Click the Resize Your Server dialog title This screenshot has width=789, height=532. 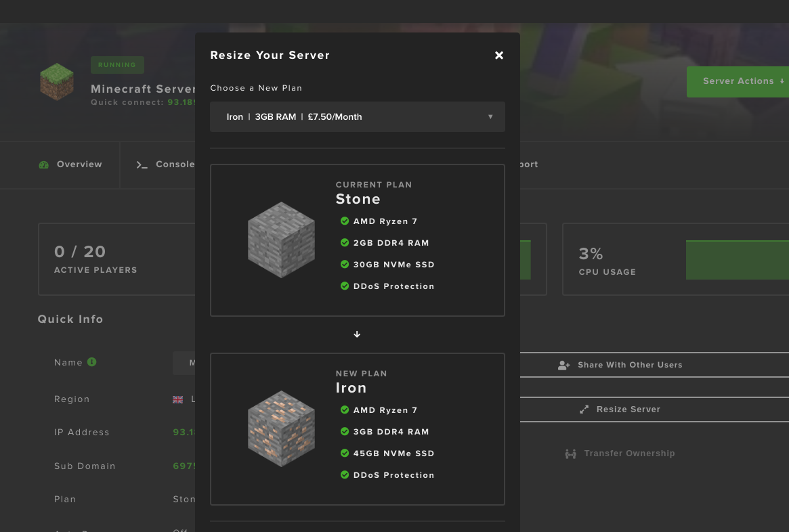pyautogui.click(x=270, y=56)
